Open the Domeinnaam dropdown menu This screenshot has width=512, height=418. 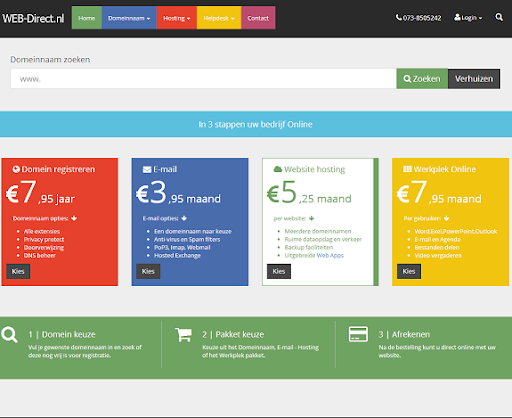click(x=129, y=18)
